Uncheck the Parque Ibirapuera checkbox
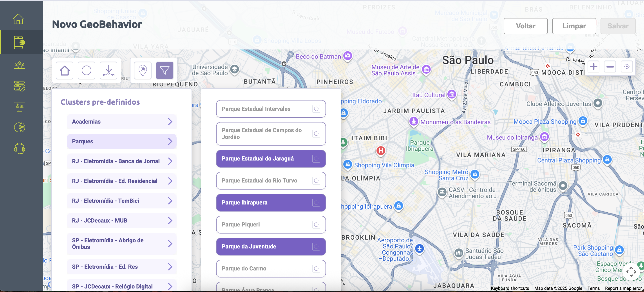The image size is (644, 292). (316, 203)
